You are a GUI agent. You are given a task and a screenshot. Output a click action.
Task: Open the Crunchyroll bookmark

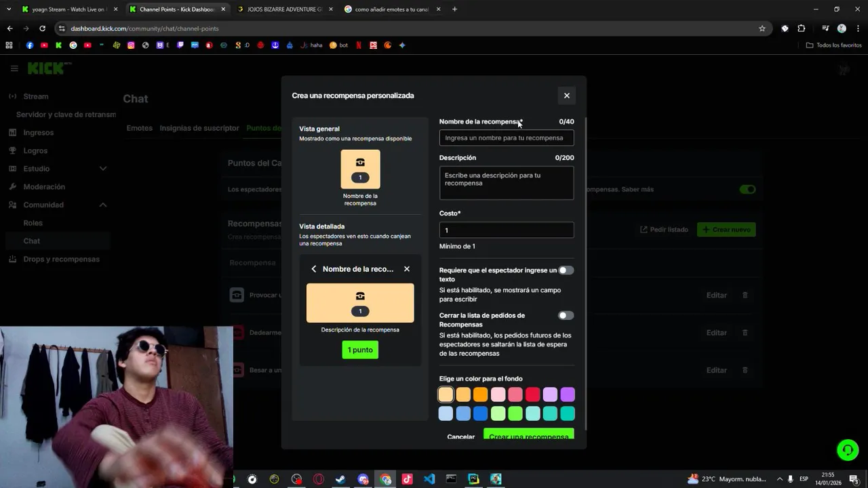tap(388, 45)
